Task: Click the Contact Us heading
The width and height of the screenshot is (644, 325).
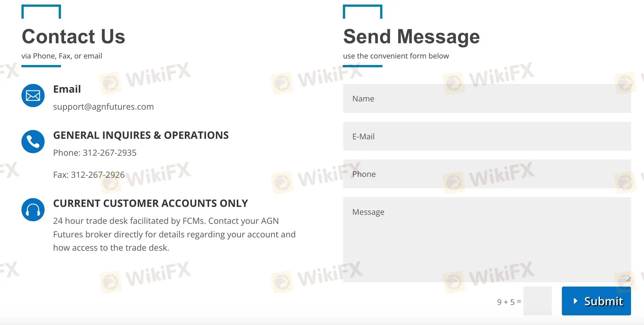Action: click(73, 36)
